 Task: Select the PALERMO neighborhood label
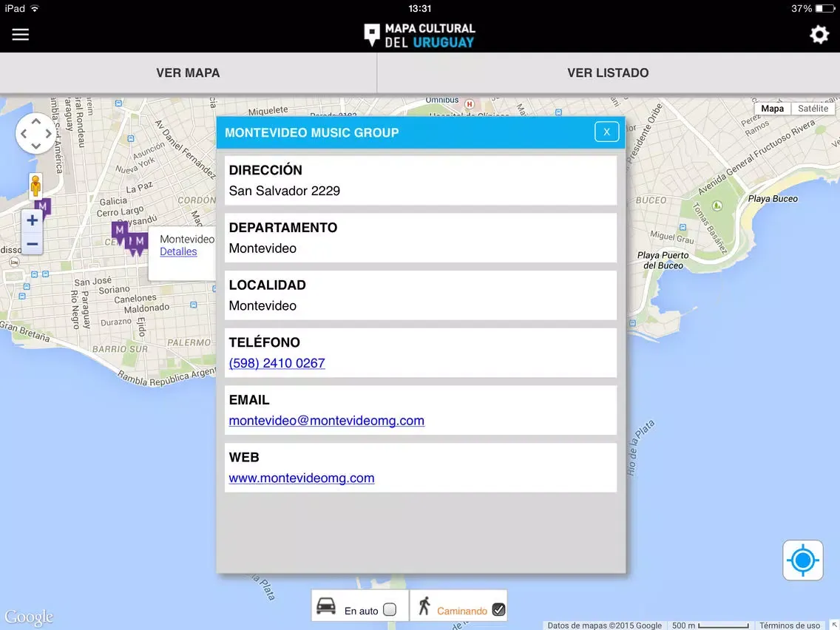pos(189,342)
